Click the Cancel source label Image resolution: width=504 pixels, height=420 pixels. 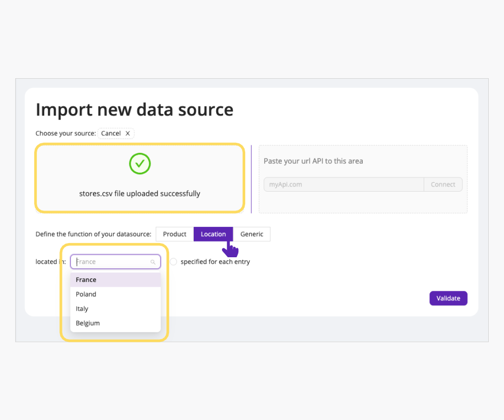[x=111, y=133]
